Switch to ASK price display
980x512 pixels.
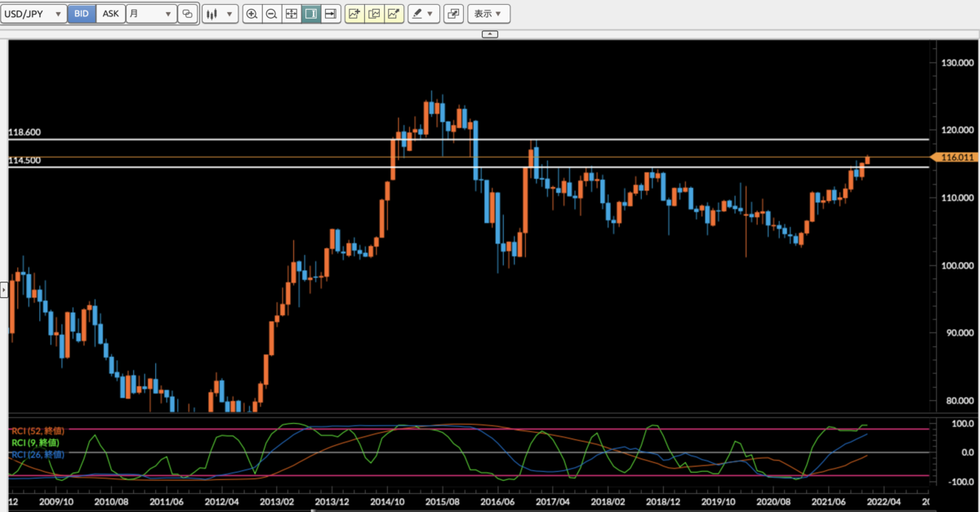(111, 14)
